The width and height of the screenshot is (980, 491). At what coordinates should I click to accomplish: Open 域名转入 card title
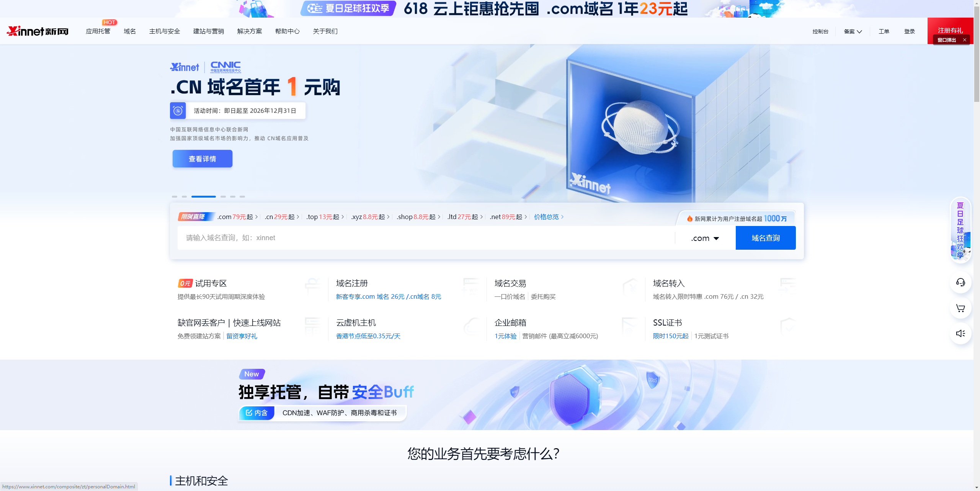point(669,283)
